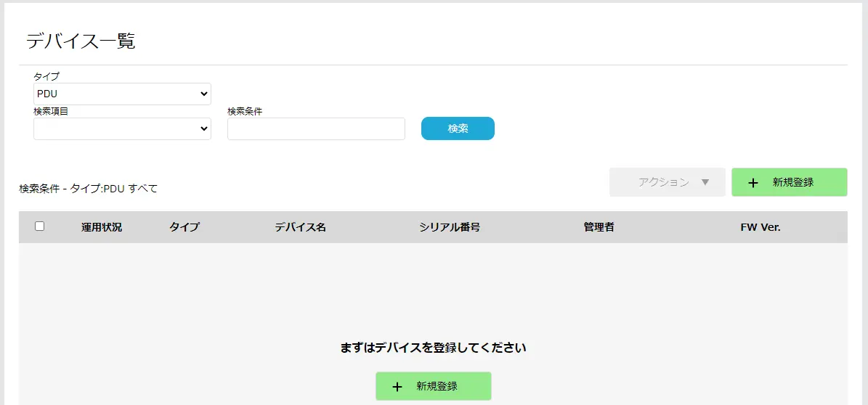
Task: Focus the 検索条件 text input field
Action: 316,128
